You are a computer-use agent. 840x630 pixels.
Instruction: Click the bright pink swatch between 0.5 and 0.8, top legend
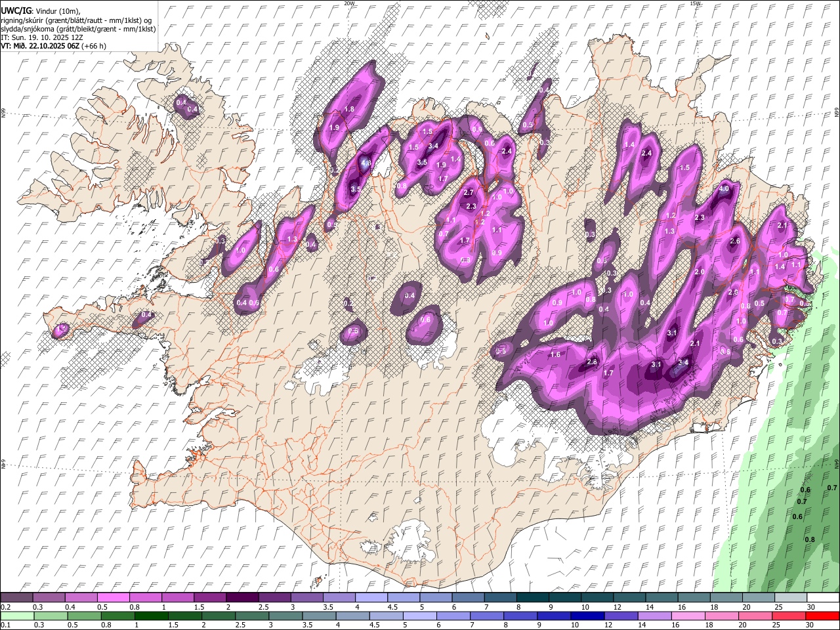[114, 598]
